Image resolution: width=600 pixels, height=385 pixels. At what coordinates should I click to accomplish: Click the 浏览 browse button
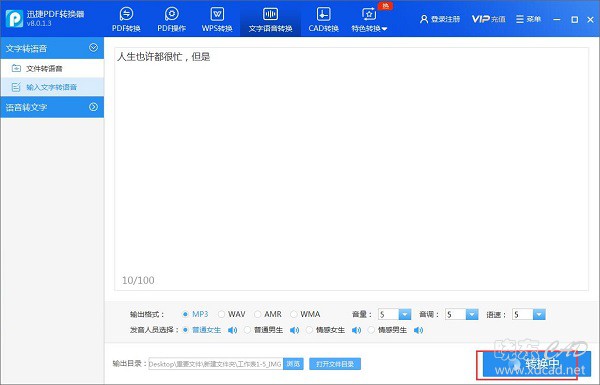(x=293, y=364)
